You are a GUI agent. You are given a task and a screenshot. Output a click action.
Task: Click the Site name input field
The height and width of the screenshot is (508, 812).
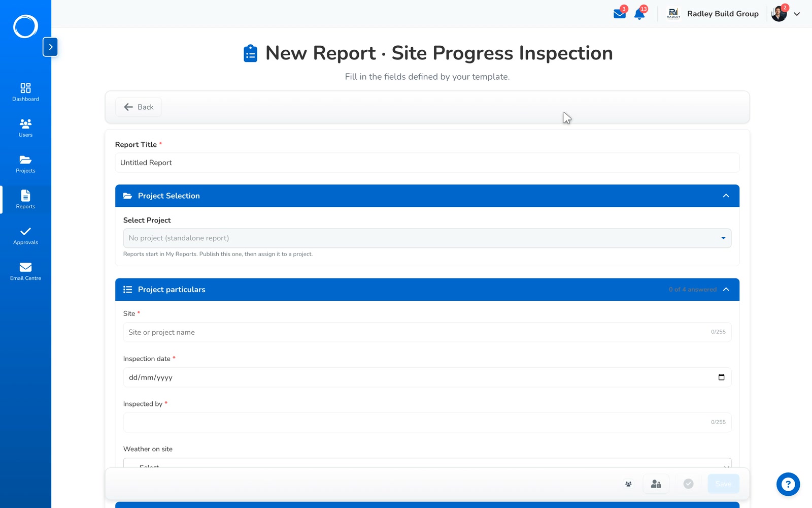coord(427,332)
